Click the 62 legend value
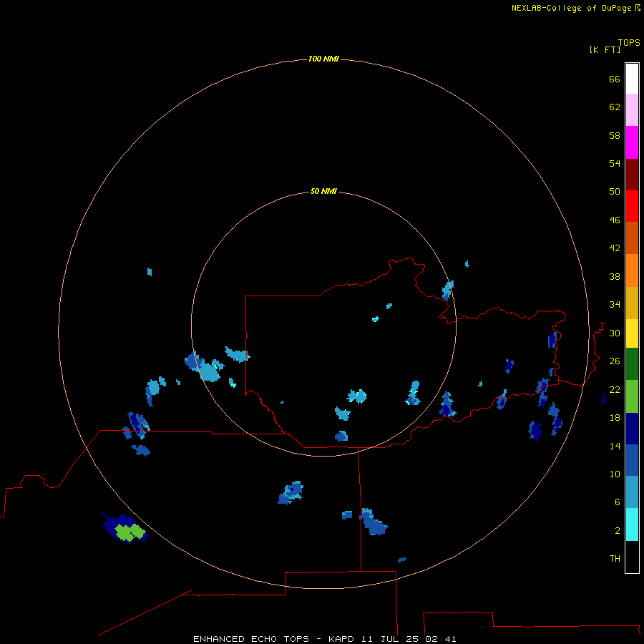The width and height of the screenshot is (644, 644). [615, 107]
